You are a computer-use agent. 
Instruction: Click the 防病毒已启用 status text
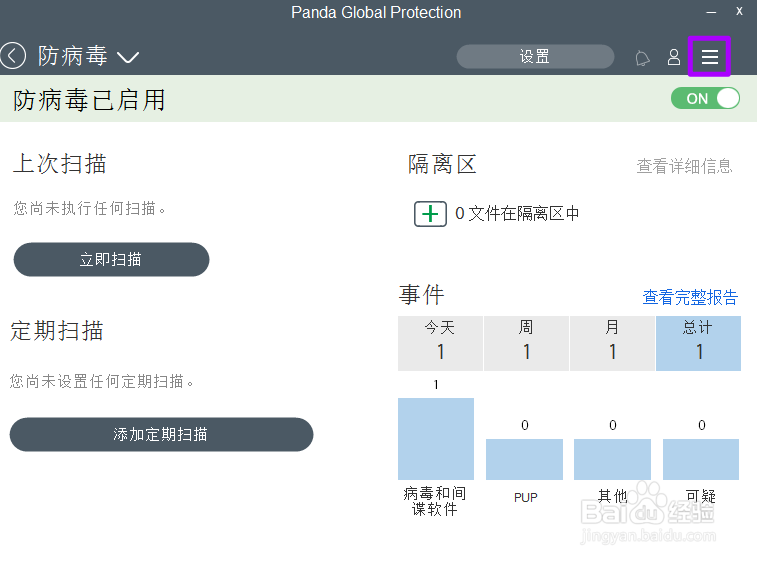(x=89, y=100)
